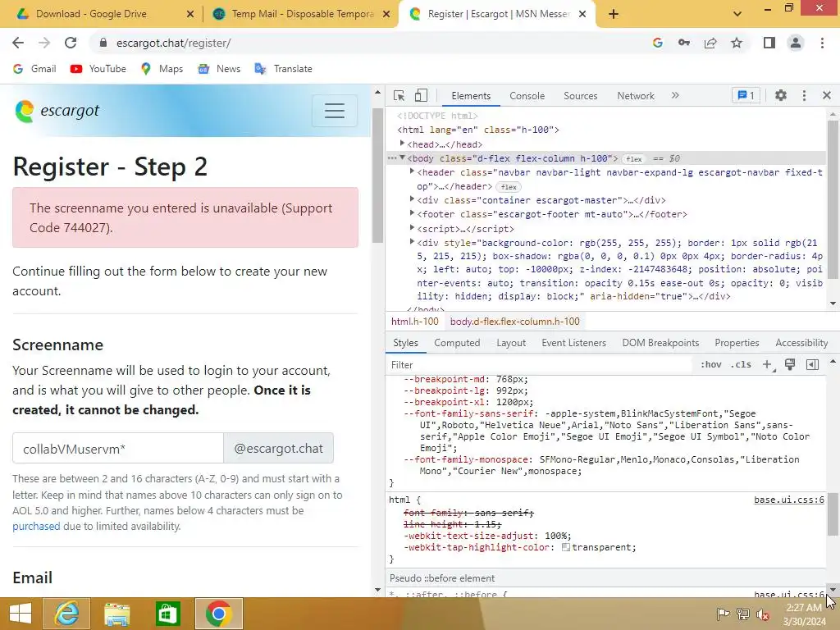Toggle the browser side panel icon
840x630 pixels.
click(769, 43)
